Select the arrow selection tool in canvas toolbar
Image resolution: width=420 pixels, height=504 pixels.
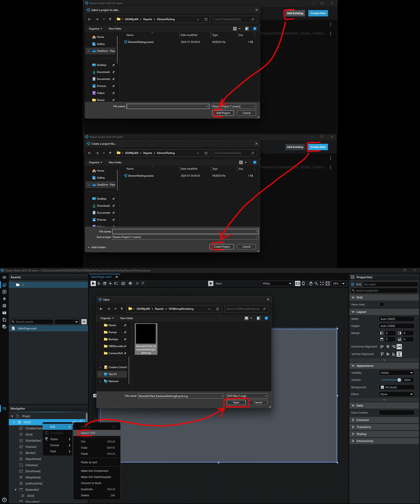99,283
